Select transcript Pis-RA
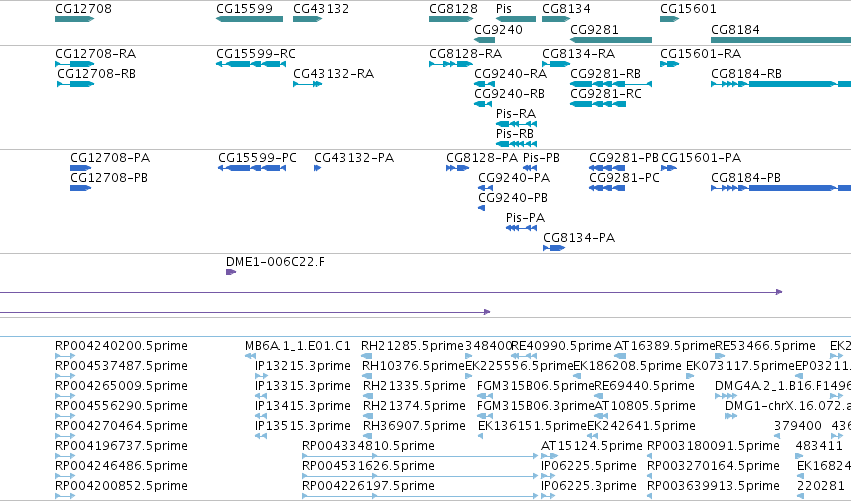Screen dimensions: 851x501 click(x=516, y=124)
